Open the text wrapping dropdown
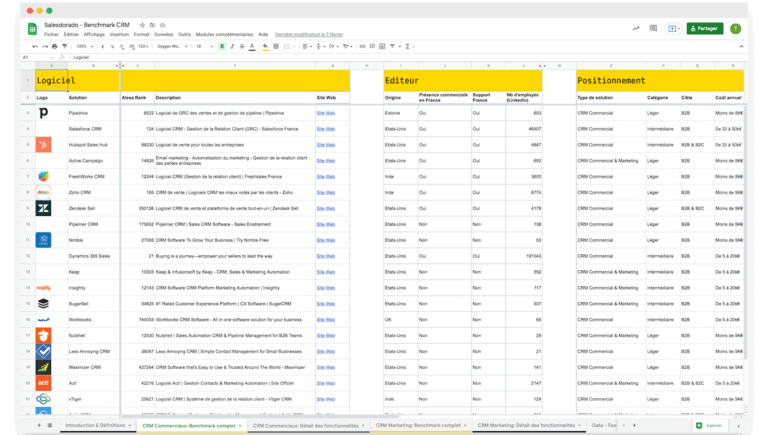The width and height of the screenshot is (768, 435). tap(333, 47)
